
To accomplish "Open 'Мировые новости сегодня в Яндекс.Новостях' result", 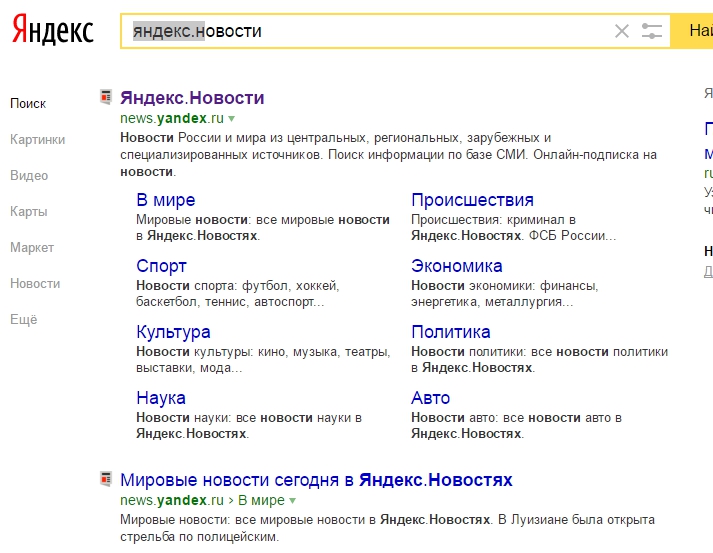I will tap(316, 480).
